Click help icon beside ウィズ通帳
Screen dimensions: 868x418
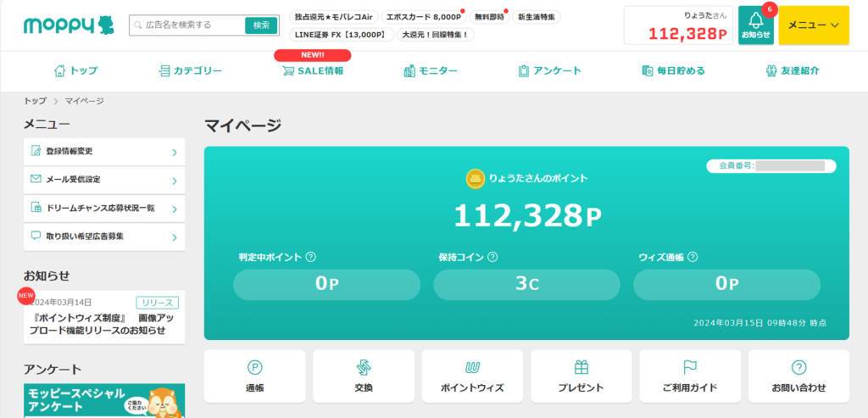[x=693, y=257]
